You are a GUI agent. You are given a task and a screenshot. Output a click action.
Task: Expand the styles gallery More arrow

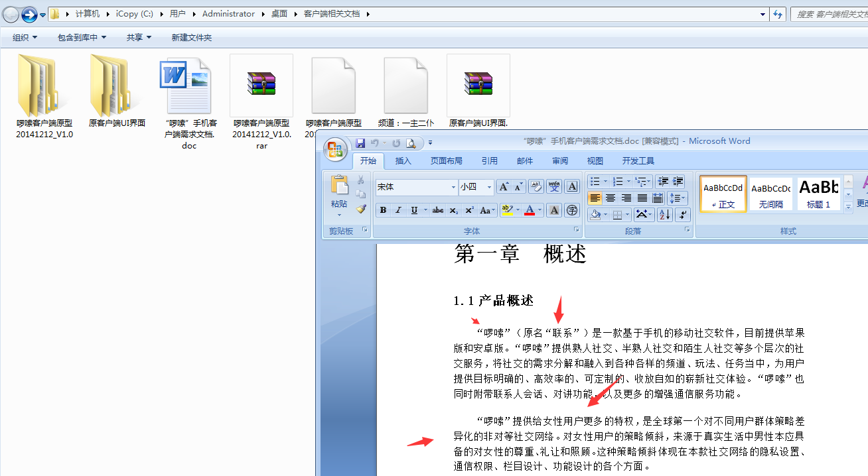[x=848, y=207]
